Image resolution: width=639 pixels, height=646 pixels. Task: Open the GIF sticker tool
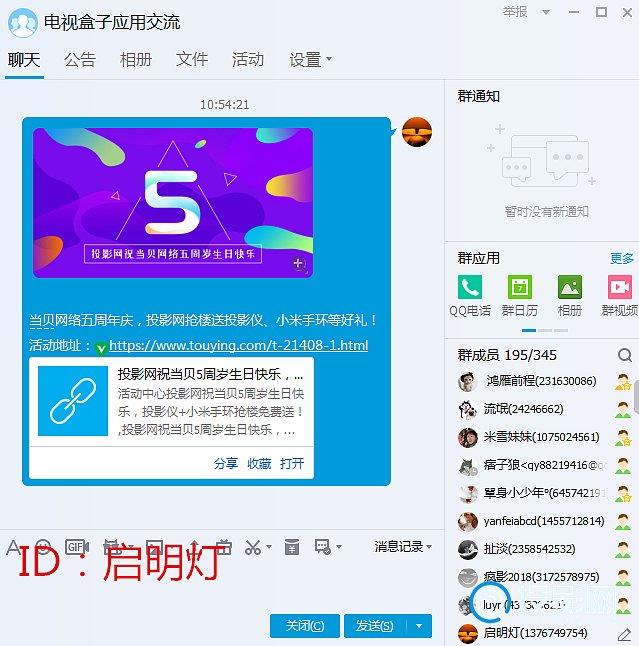pos(77,547)
